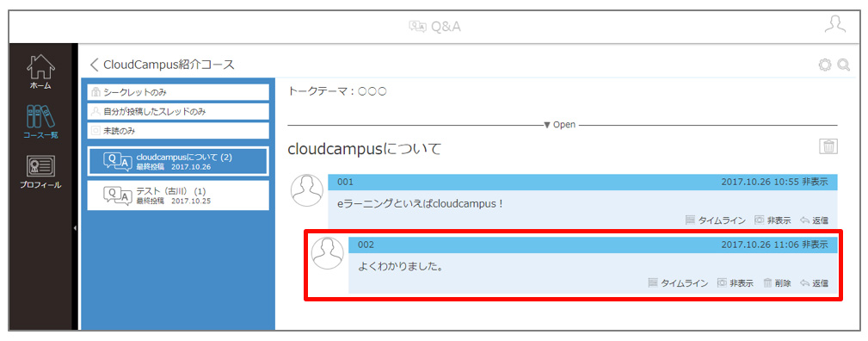Select the テスト（古川）(1) thread
This screenshot has height=341, width=868.
178,195
